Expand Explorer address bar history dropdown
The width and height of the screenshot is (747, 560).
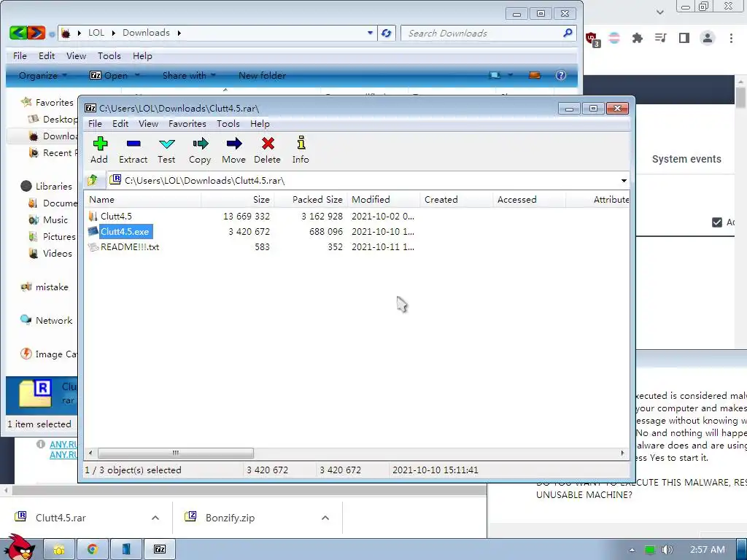(370, 33)
